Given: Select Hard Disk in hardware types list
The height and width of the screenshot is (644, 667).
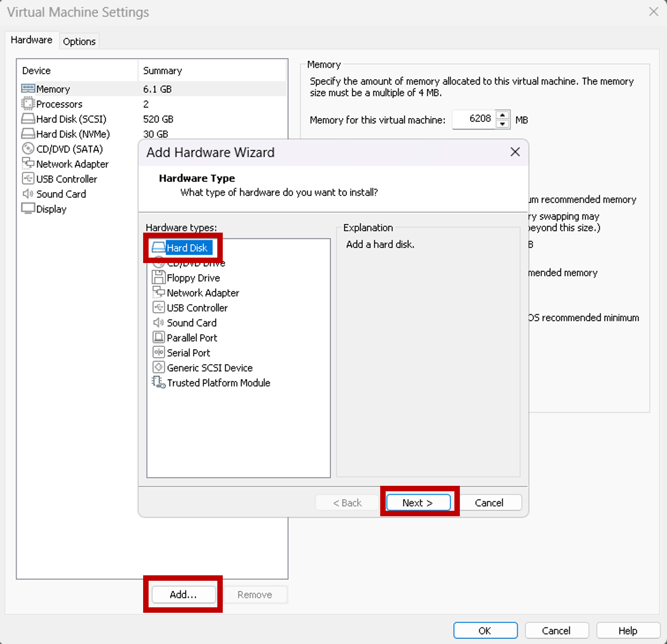Looking at the screenshot, I should click(x=187, y=248).
